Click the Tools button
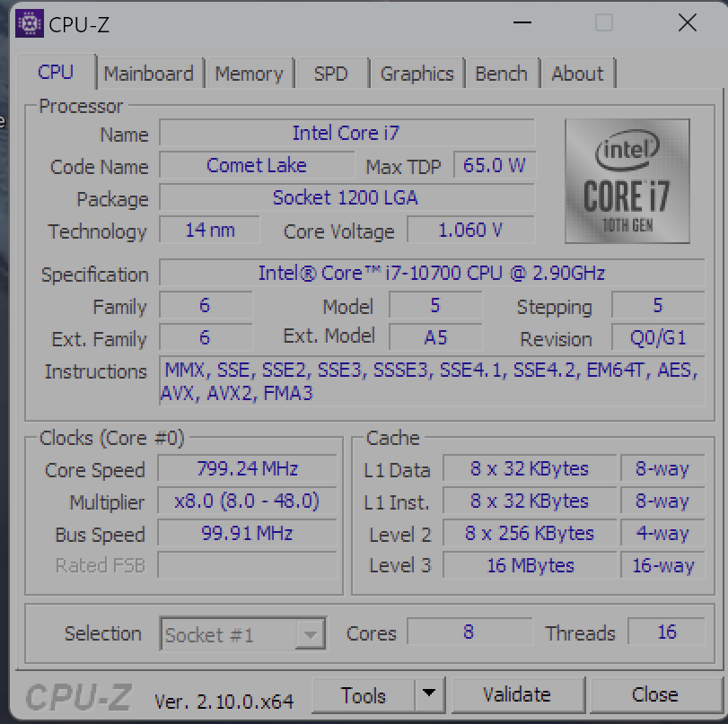This screenshot has height=724, width=728. coord(363,694)
